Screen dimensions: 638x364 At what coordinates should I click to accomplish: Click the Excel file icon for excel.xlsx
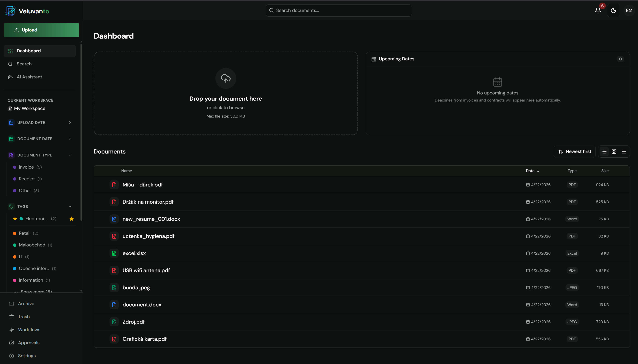pyautogui.click(x=114, y=253)
